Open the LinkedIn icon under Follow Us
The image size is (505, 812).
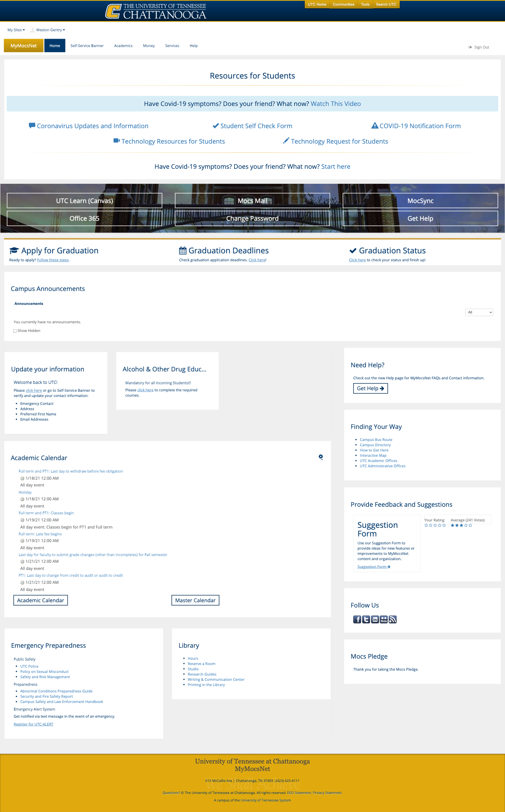coord(375,620)
